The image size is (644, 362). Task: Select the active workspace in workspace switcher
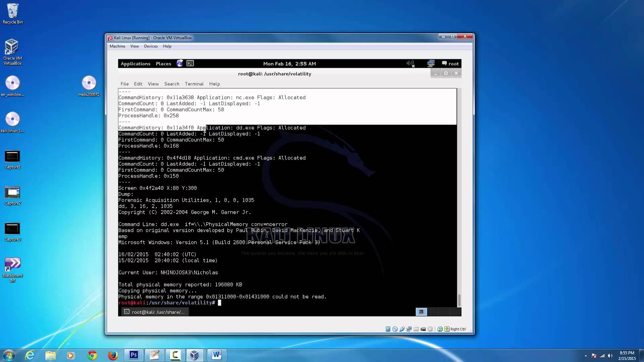(421, 312)
